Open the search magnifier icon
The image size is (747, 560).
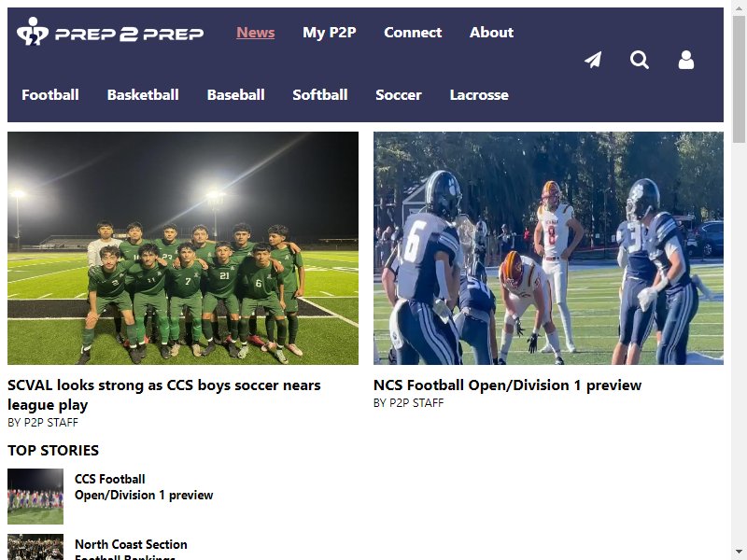click(640, 60)
